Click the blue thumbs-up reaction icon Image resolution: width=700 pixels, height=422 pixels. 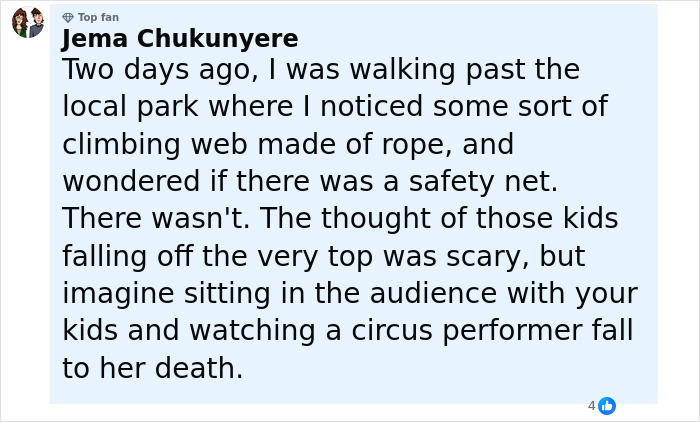pos(607,406)
